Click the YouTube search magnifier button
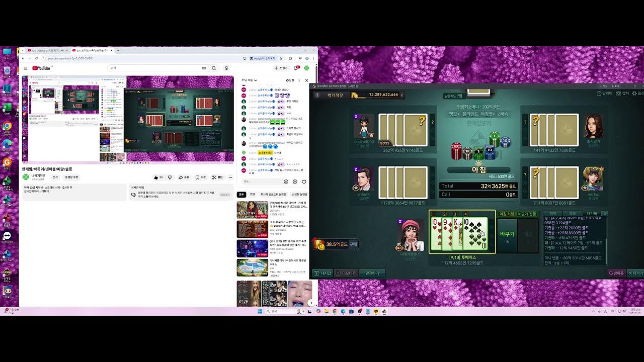The height and width of the screenshot is (362, 644). [x=214, y=68]
